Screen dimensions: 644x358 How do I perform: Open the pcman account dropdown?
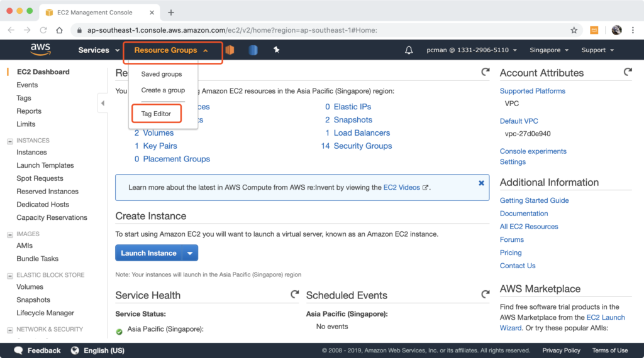point(472,50)
